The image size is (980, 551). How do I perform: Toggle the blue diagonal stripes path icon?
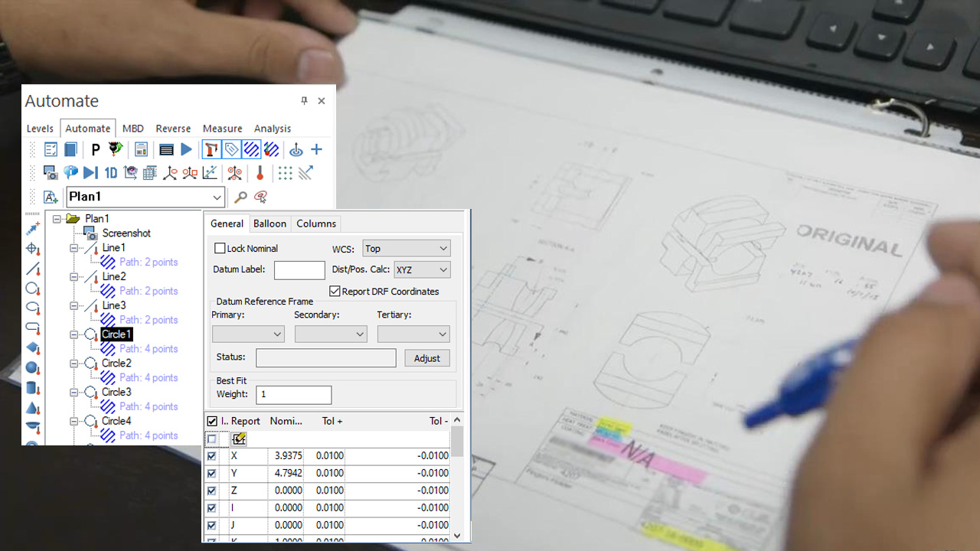point(251,150)
